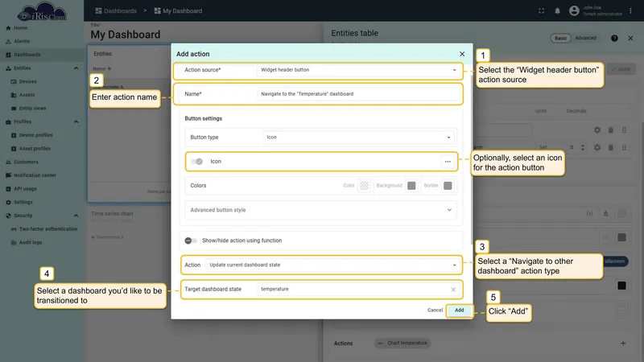The width and height of the screenshot is (644, 362).
Task: Open Alarms in the sidebar
Action: tap(22, 41)
